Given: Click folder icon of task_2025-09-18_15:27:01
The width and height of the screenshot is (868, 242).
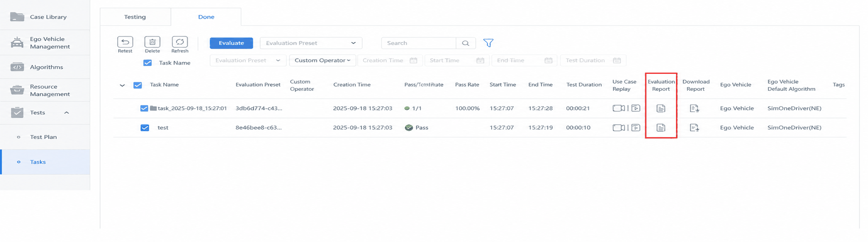Looking at the screenshot, I should 153,108.
